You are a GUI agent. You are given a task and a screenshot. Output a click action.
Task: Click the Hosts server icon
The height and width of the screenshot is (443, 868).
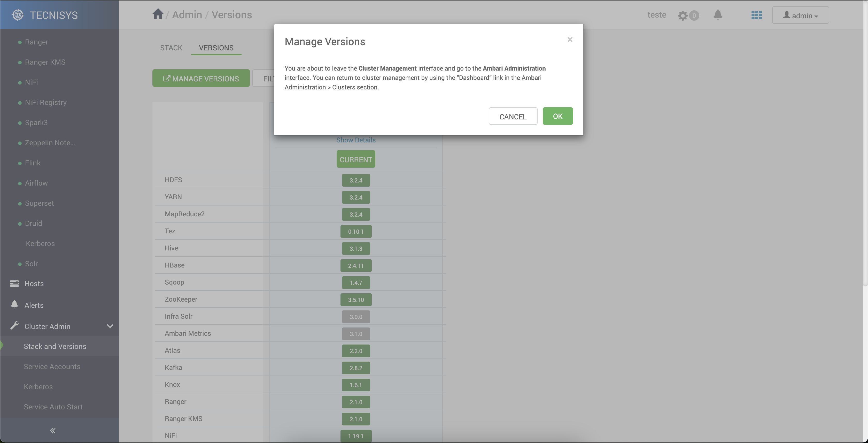[14, 284]
